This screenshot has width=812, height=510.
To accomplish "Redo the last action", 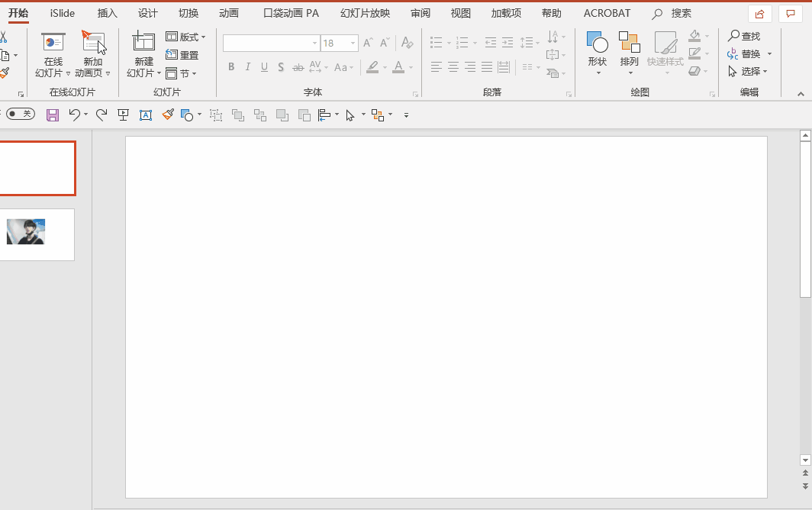I will click(101, 115).
